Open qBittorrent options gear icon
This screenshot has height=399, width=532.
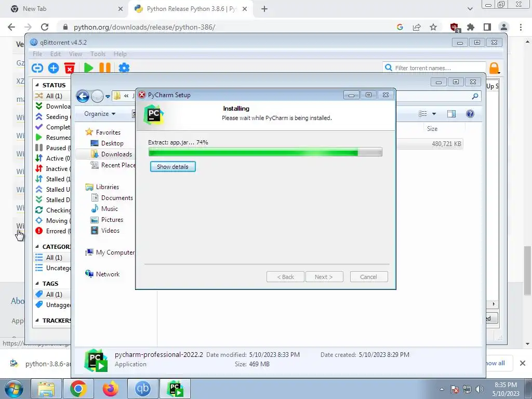tap(124, 68)
